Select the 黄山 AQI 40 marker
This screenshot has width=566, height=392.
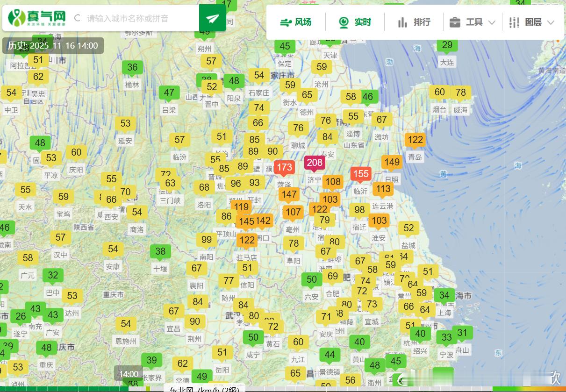[x=359, y=343]
